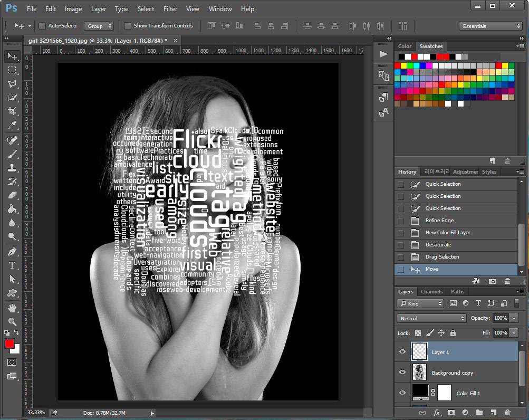
Task: Open the Essentials workspace dropdown
Action: pos(490,26)
